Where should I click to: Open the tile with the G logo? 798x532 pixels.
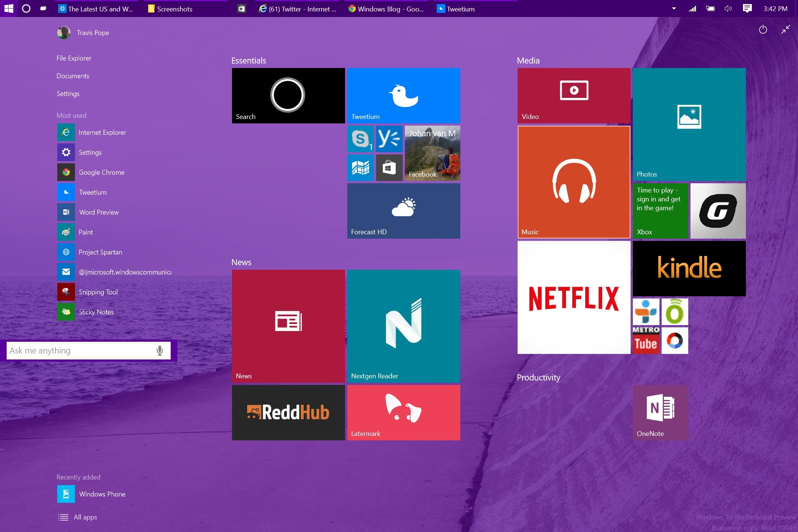tap(718, 211)
